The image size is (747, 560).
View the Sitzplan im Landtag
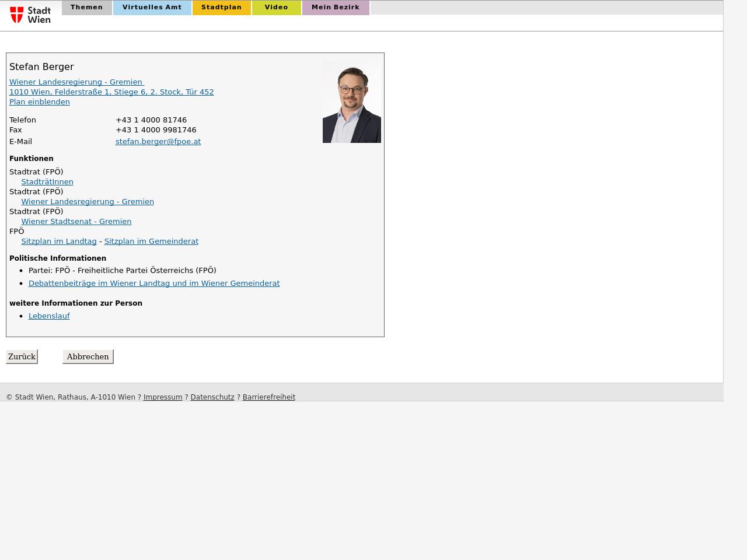coord(59,242)
